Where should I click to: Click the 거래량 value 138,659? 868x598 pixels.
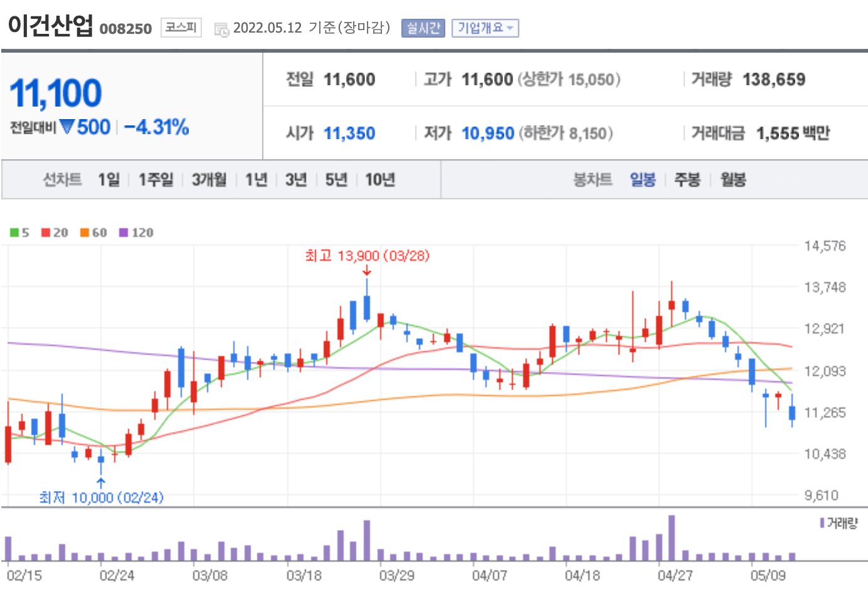tap(774, 80)
